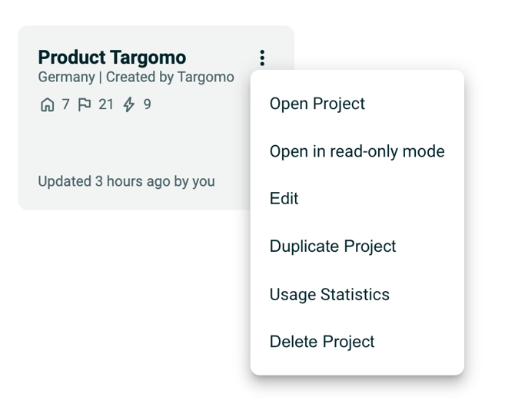Click the number 21 beside flag icon
This screenshot has width=515, height=420.
(x=106, y=104)
